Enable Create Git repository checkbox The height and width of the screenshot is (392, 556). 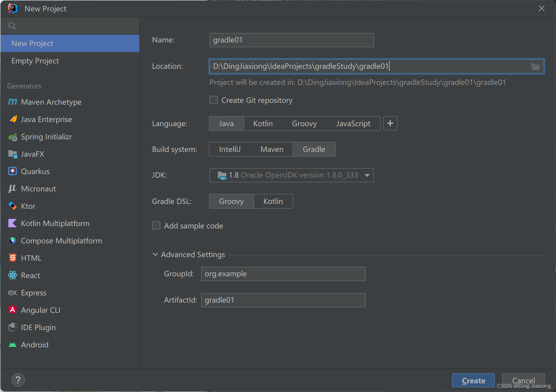point(214,100)
